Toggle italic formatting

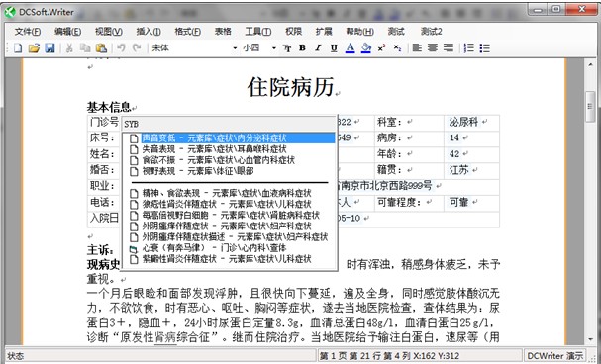pyautogui.click(x=318, y=48)
